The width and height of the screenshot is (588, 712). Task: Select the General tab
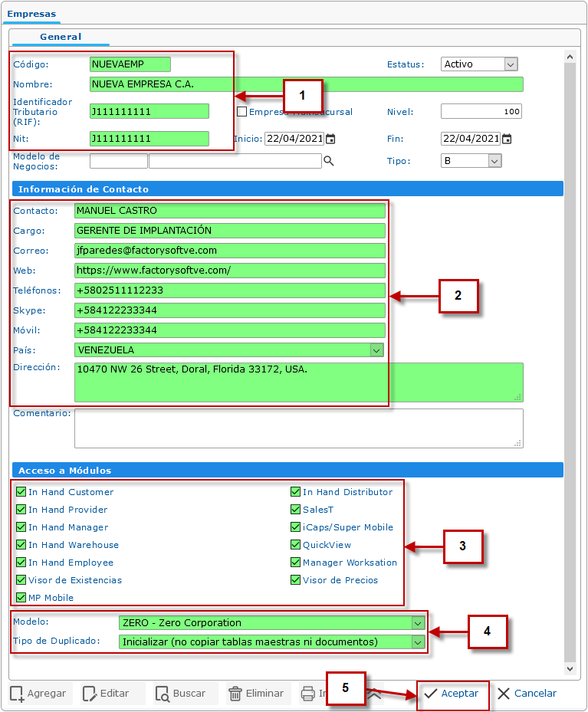61,37
